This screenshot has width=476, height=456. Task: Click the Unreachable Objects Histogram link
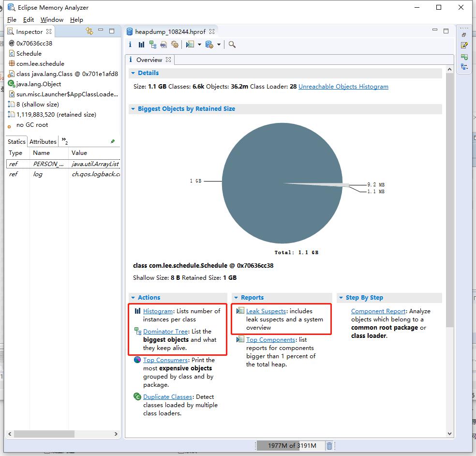click(x=343, y=87)
